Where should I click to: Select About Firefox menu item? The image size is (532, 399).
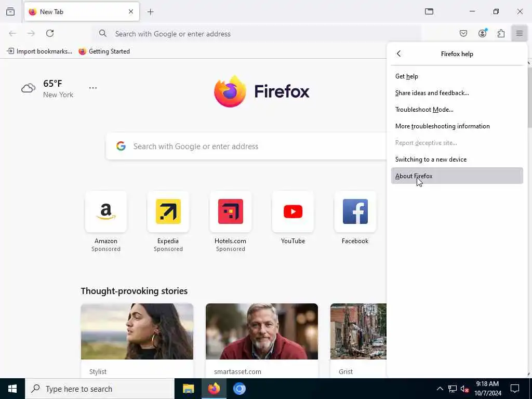(x=457, y=176)
